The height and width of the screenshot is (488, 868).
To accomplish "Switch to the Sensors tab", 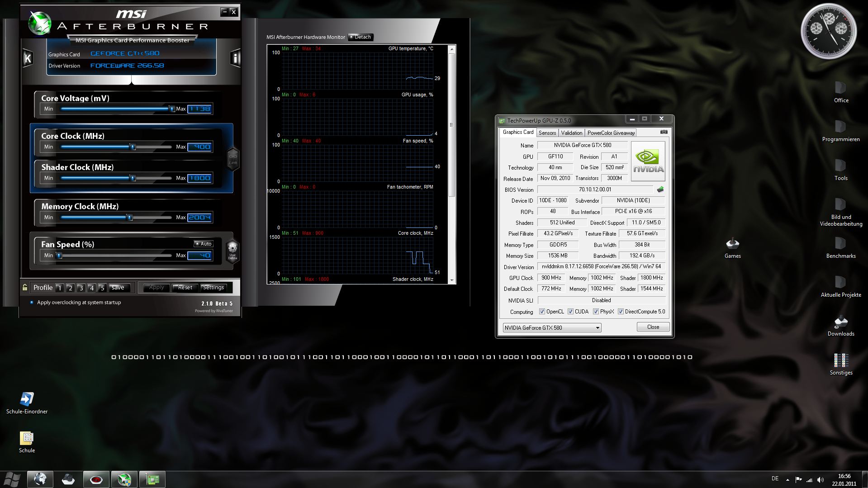I will [547, 133].
